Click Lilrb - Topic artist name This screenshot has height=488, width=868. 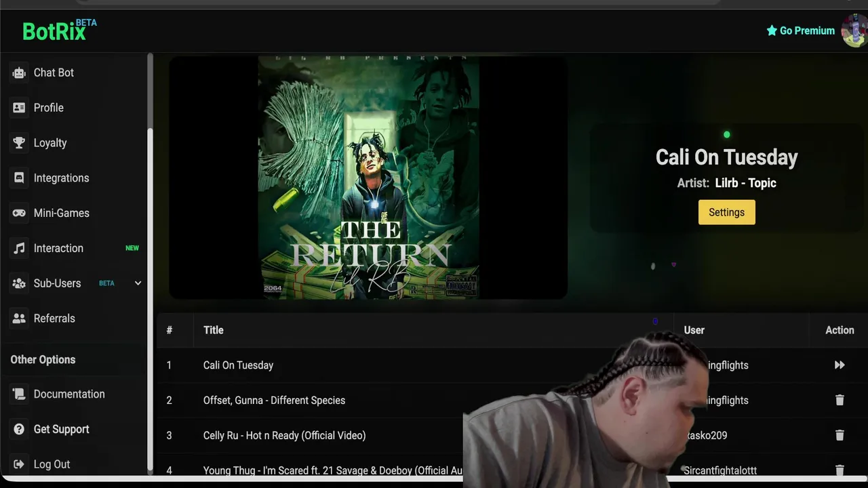click(x=746, y=183)
